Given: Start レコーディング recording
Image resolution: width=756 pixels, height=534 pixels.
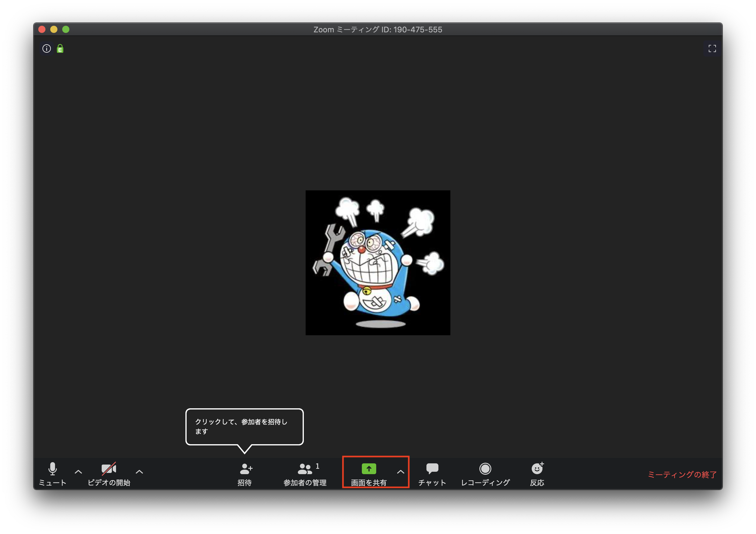Looking at the screenshot, I should (x=485, y=474).
